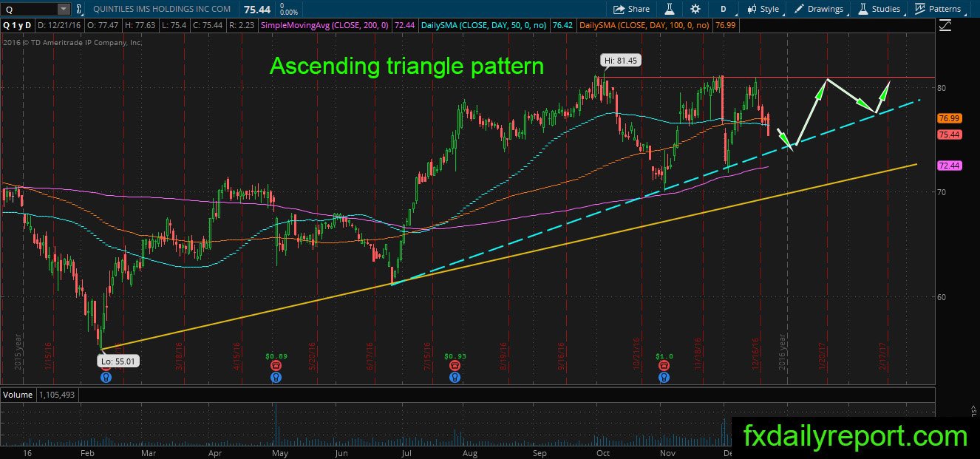
Task: Click the Lo: 55.01 price bubble
Action: tap(117, 361)
